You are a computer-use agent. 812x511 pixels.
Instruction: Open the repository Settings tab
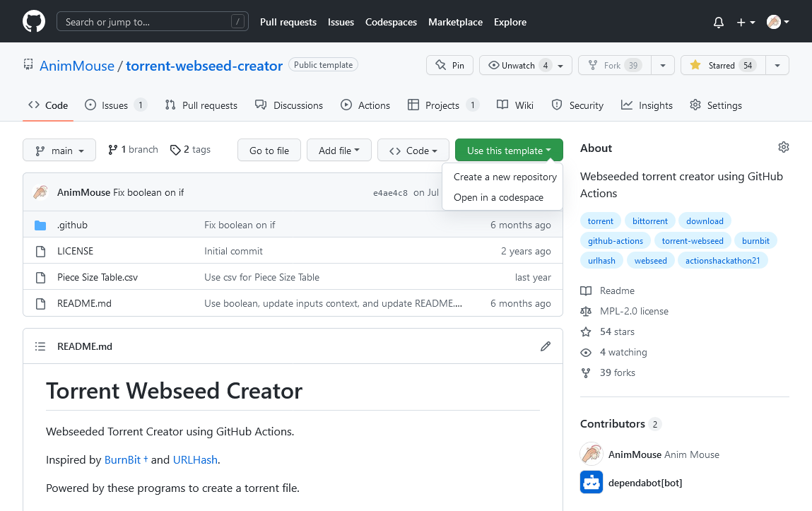point(716,105)
